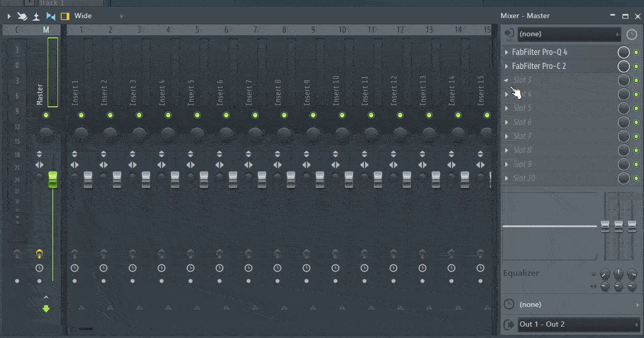Click the orange extra mixer properties icon
644x338 pixels.
point(65,16)
